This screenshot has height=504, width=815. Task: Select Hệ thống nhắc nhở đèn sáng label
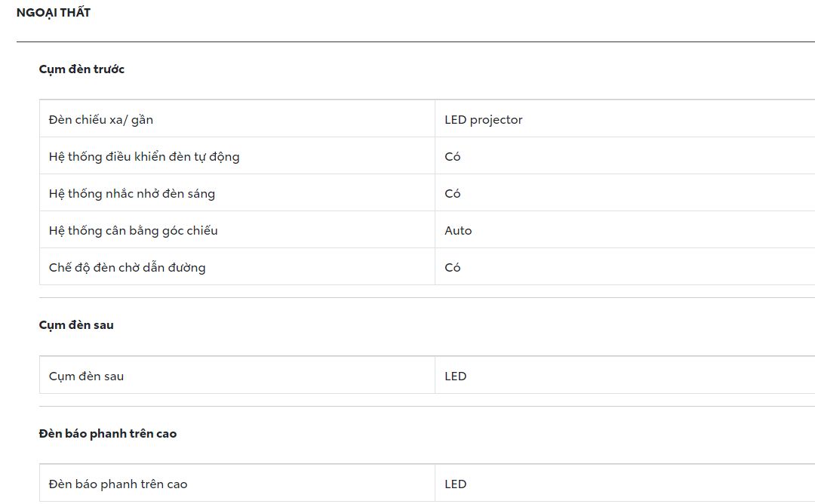click(x=132, y=194)
